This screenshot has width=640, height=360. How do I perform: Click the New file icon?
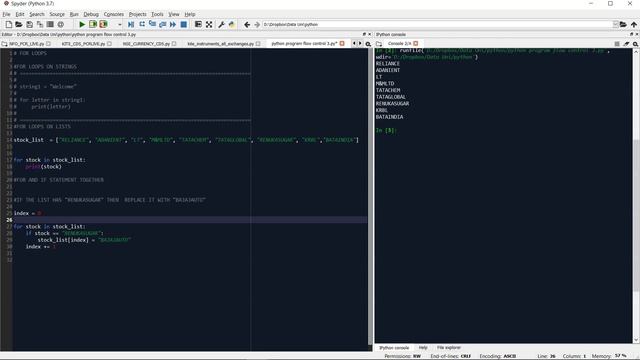(9, 24)
